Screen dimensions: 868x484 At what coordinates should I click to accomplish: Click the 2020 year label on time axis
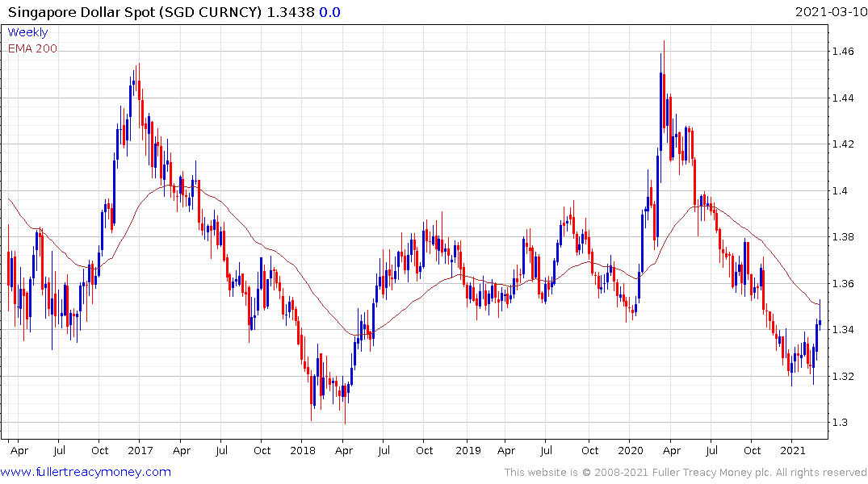(x=631, y=450)
